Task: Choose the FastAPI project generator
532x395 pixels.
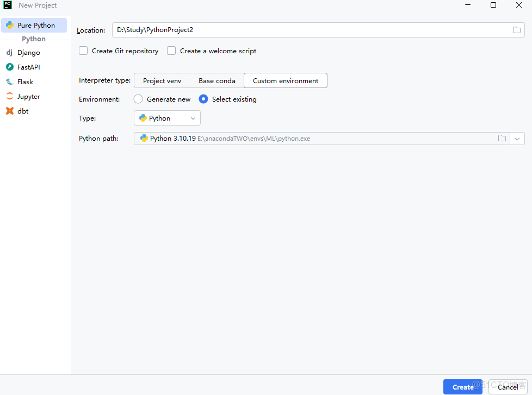Action: [x=28, y=67]
